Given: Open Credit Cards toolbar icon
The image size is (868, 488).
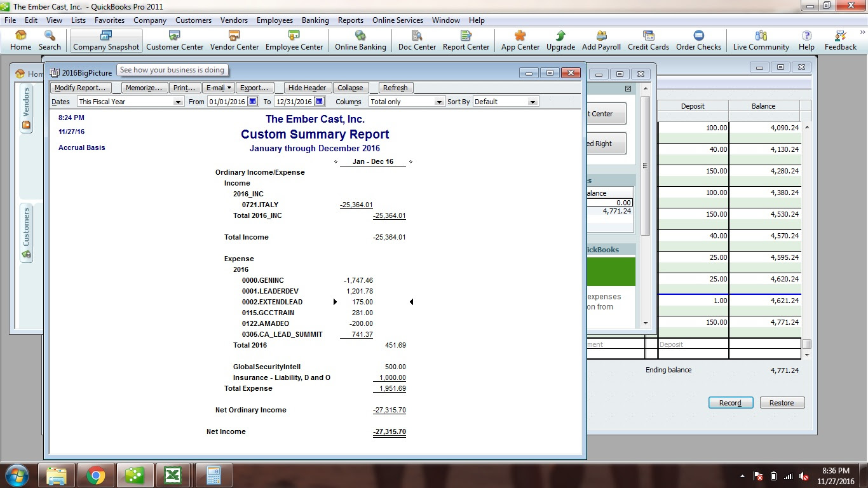Looking at the screenshot, I should point(648,41).
